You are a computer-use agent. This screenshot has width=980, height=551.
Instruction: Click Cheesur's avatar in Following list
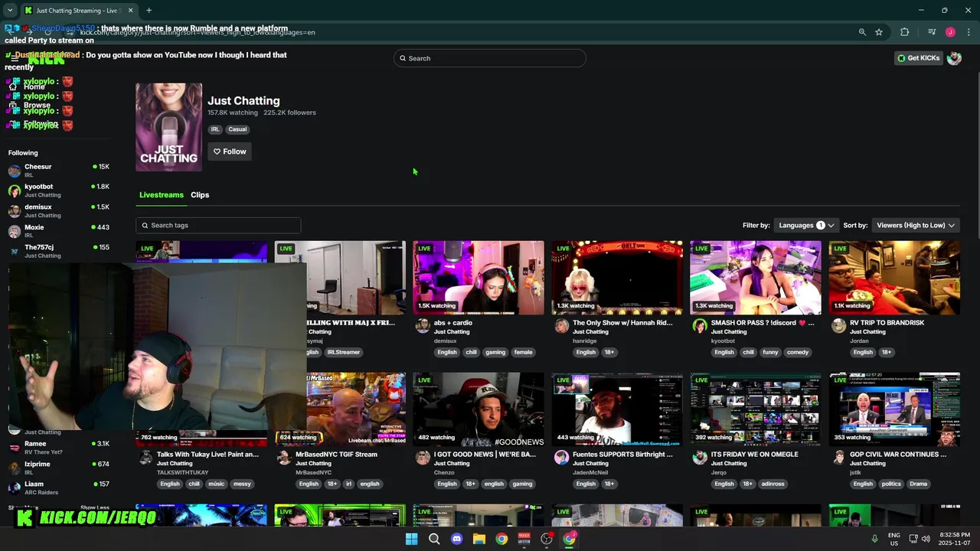click(15, 170)
